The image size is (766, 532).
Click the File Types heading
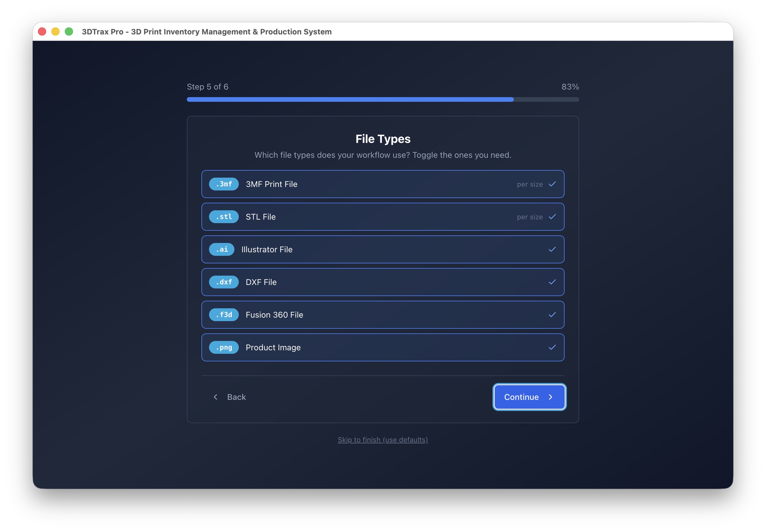pos(383,139)
